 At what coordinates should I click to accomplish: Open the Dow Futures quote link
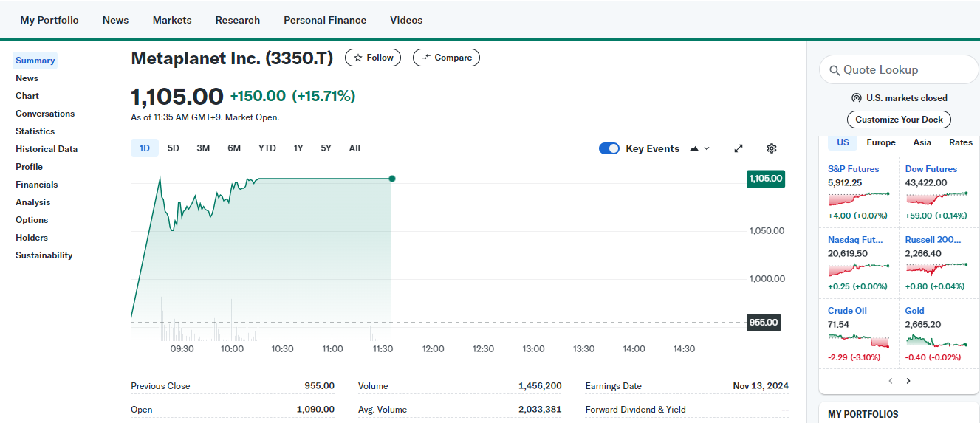point(931,169)
